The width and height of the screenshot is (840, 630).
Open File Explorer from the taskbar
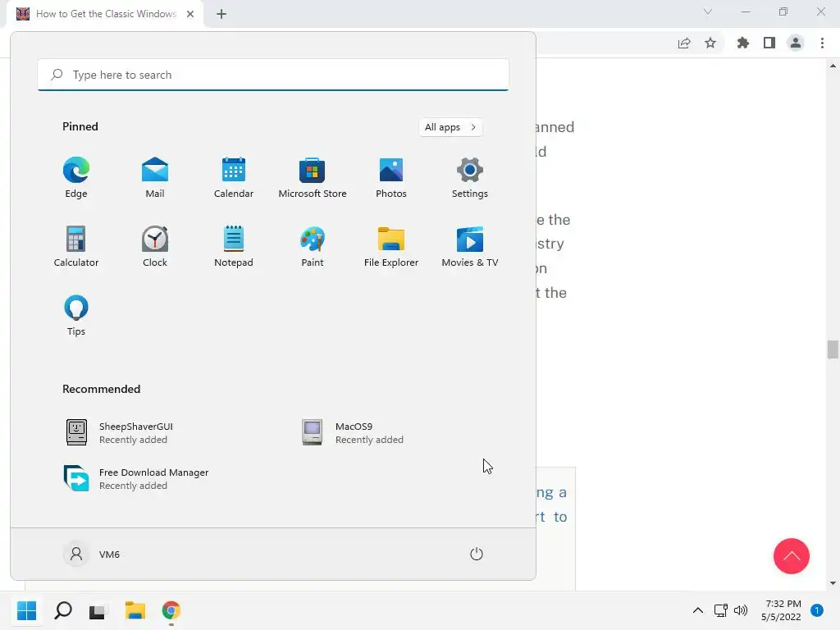click(135, 610)
